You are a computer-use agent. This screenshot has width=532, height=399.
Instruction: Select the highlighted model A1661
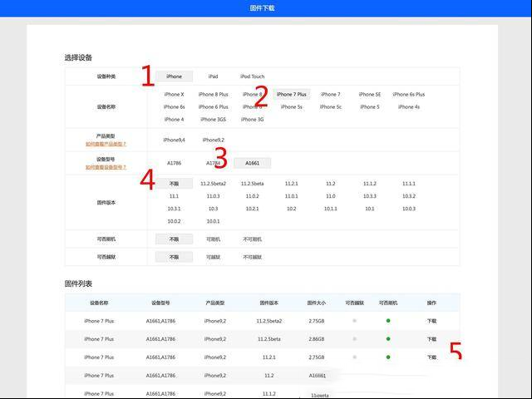[x=252, y=163]
